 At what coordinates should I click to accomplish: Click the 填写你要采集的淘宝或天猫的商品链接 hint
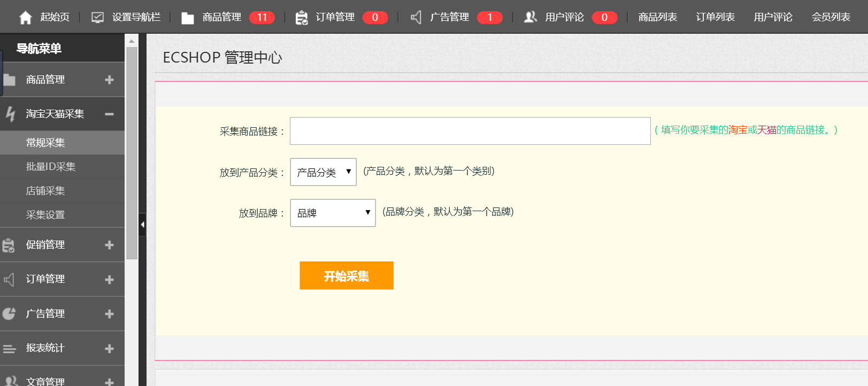click(746, 130)
